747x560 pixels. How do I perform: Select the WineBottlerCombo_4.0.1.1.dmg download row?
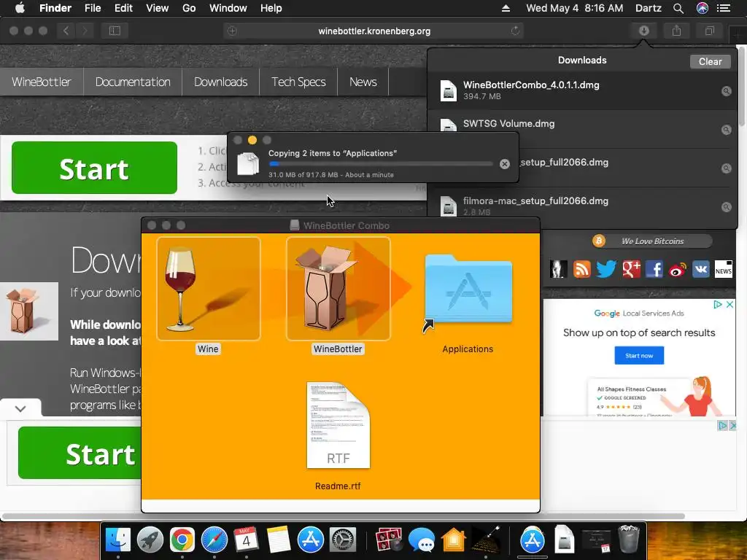click(582, 90)
